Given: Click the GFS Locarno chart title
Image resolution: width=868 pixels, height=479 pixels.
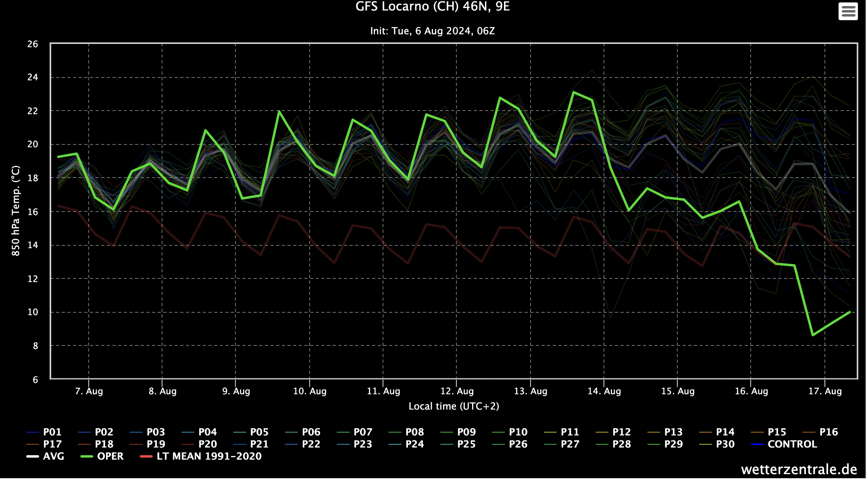Looking at the screenshot, I should (432, 7).
